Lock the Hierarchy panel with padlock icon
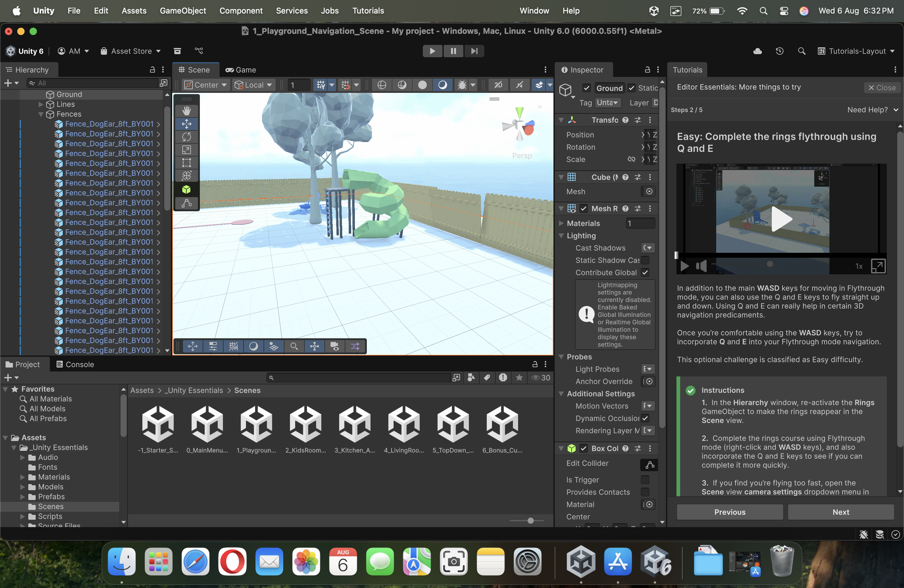Viewport: 904px width, 588px height. click(x=152, y=70)
